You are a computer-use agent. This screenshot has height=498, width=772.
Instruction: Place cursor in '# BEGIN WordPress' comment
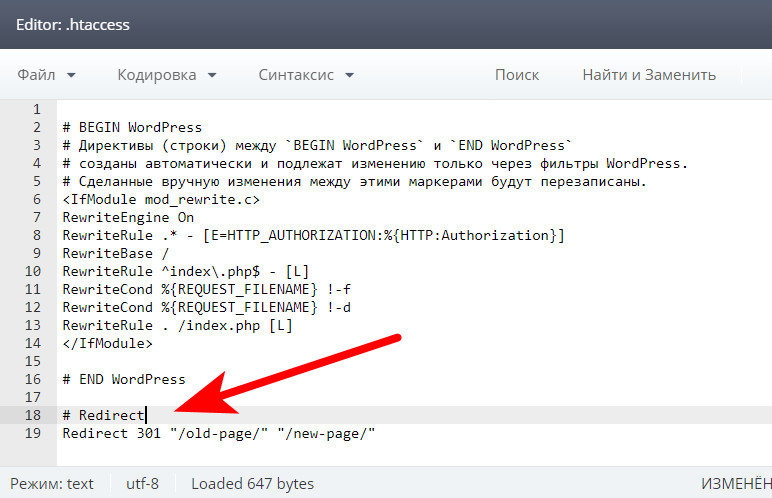pyautogui.click(x=132, y=127)
